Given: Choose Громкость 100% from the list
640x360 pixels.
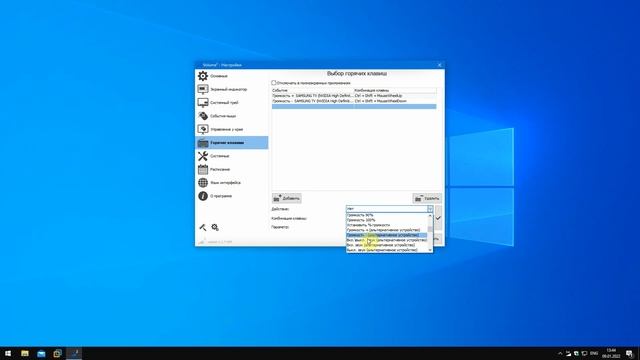Looking at the screenshot, I should (387, 220).
